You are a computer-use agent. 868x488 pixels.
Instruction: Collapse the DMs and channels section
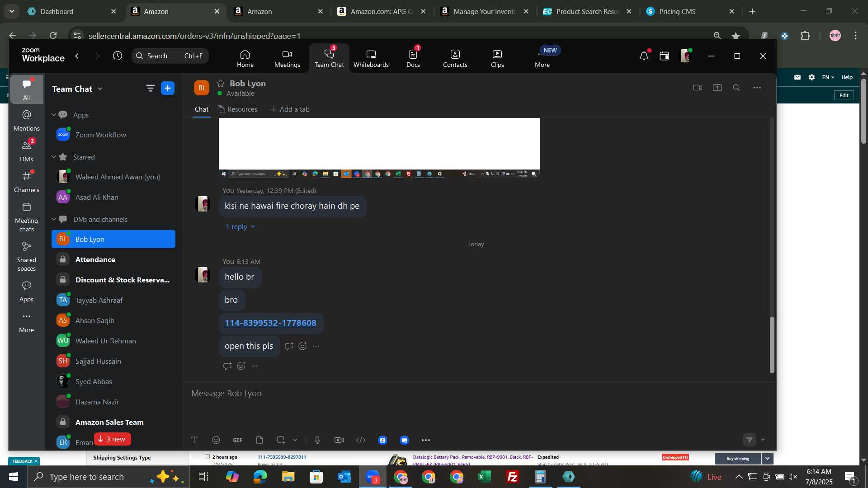[54, 219]
